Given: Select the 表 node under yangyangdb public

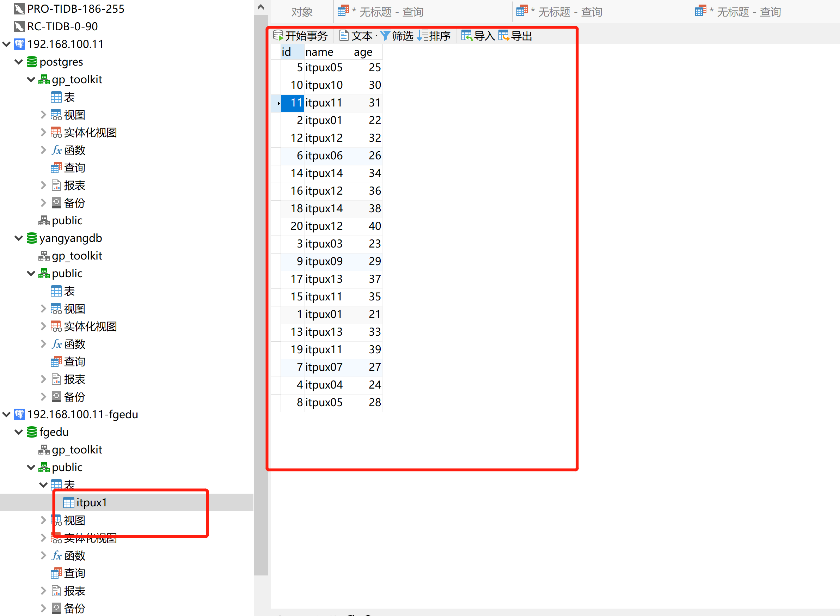Looking at the screenshot, I should point(63,291).
